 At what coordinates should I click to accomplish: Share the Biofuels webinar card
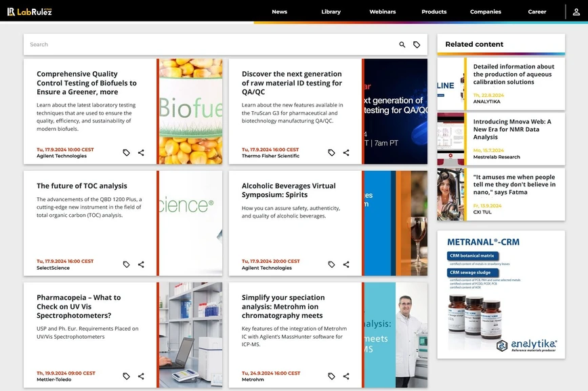pos(141,152)
